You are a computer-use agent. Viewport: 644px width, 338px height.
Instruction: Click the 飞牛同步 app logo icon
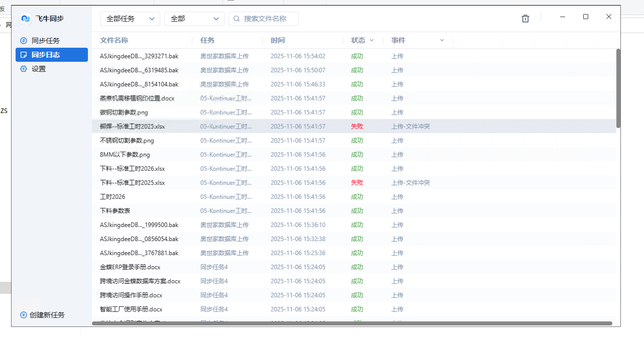click(26, 19)
